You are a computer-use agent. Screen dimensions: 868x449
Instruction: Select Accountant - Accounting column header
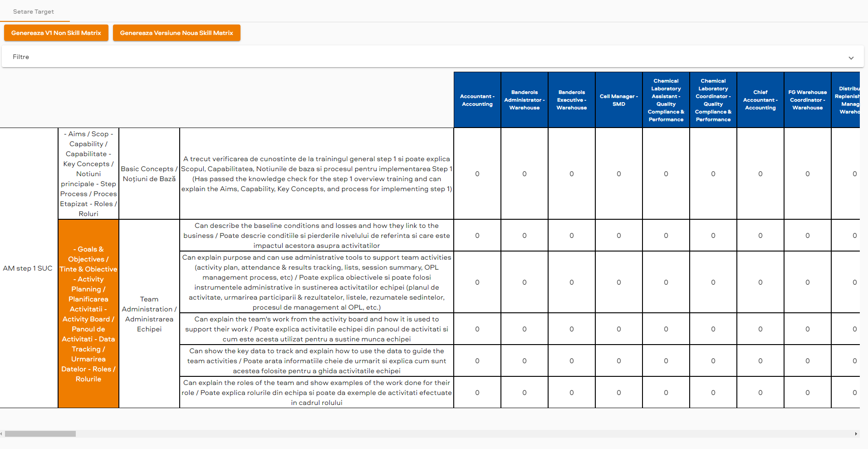(477, 100)
